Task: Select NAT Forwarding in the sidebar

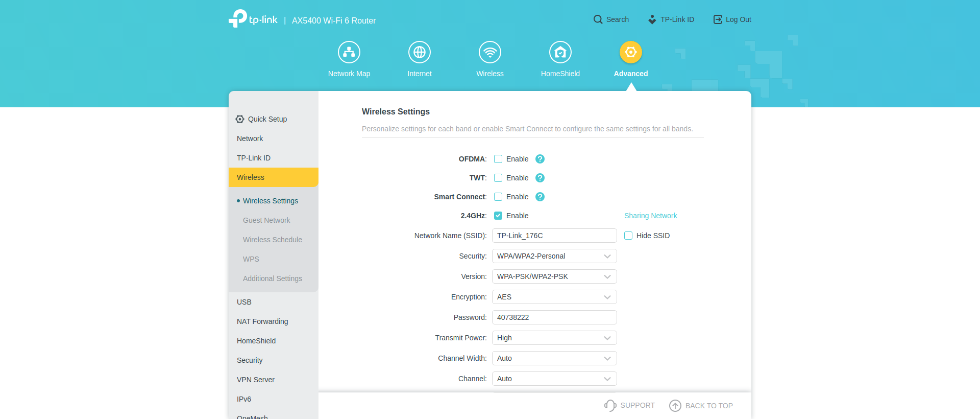Action: pyautogui.click(x=262, y=321)
